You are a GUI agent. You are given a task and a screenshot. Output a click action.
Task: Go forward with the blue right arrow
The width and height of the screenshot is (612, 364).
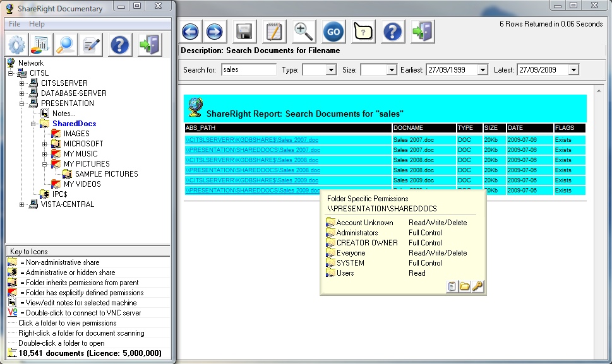(x=214, y=32)
